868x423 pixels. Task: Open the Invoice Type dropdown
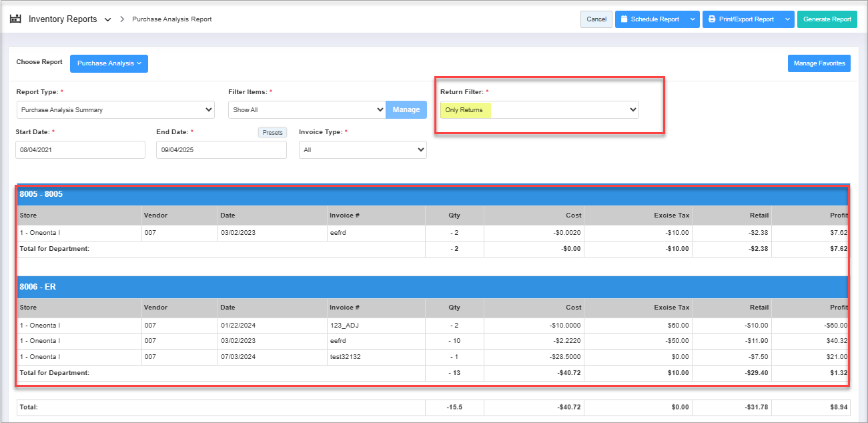point(363,150)
